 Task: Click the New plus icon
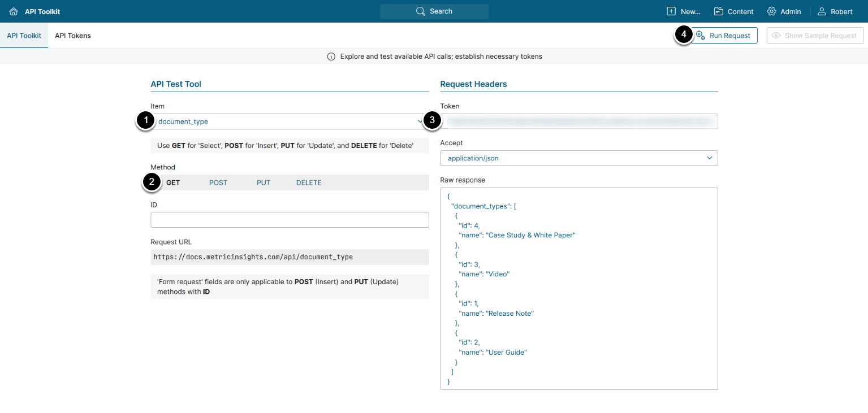[x=671, y=11]
